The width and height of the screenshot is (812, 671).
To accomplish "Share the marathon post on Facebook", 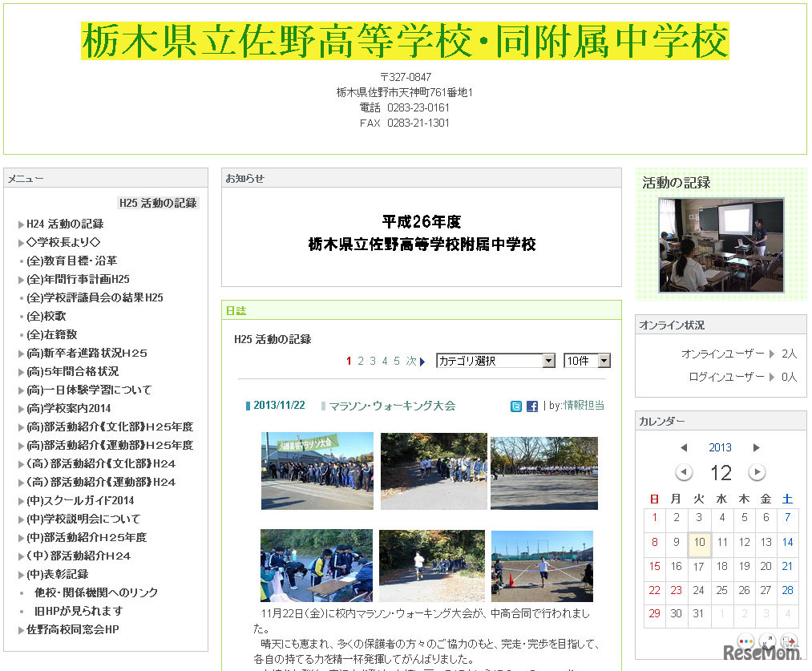I will tap(531, 406).
